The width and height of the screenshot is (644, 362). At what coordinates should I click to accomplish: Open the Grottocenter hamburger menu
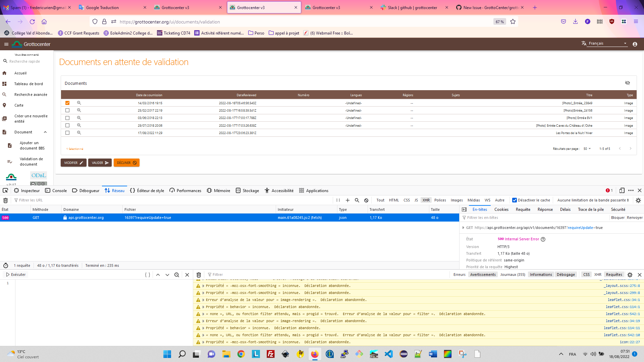click(x=6, y=44)
